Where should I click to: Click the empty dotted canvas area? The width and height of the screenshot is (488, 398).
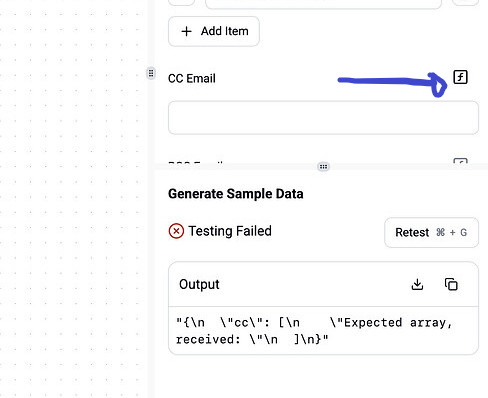[x=73, y=200]
